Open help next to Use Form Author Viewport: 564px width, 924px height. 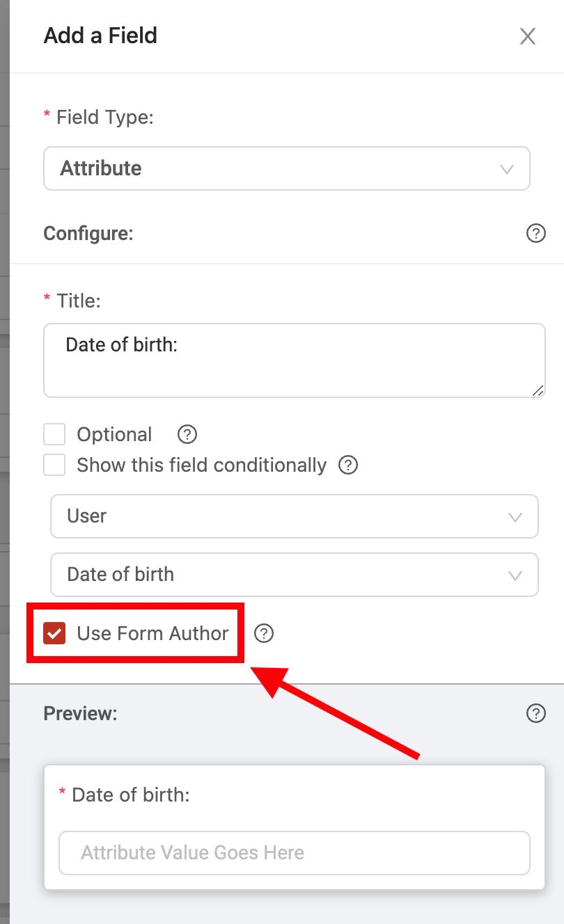pos(264,633)
